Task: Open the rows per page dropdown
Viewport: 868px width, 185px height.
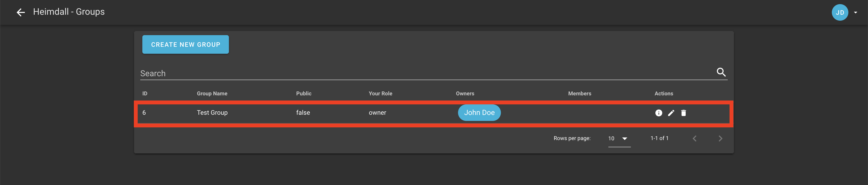Action: (619, 138)
